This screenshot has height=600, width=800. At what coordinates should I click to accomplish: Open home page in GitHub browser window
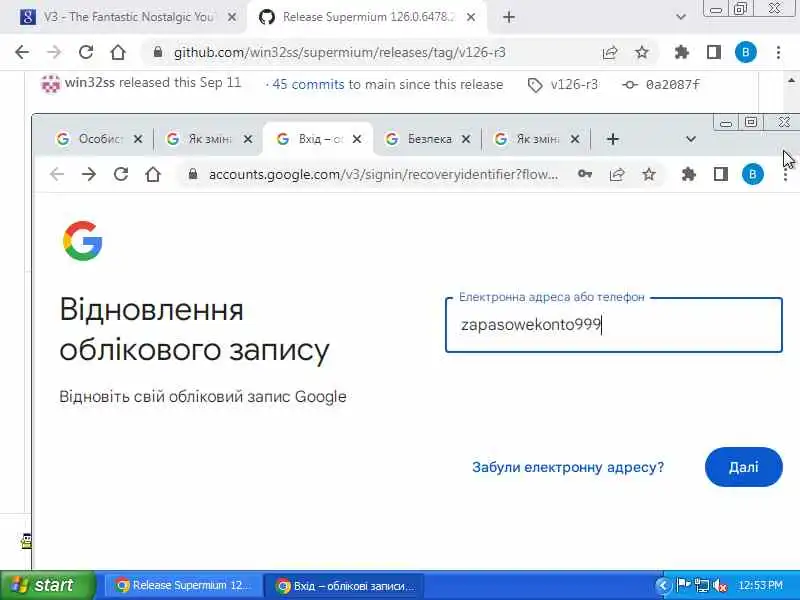click(x=118, y=52)
